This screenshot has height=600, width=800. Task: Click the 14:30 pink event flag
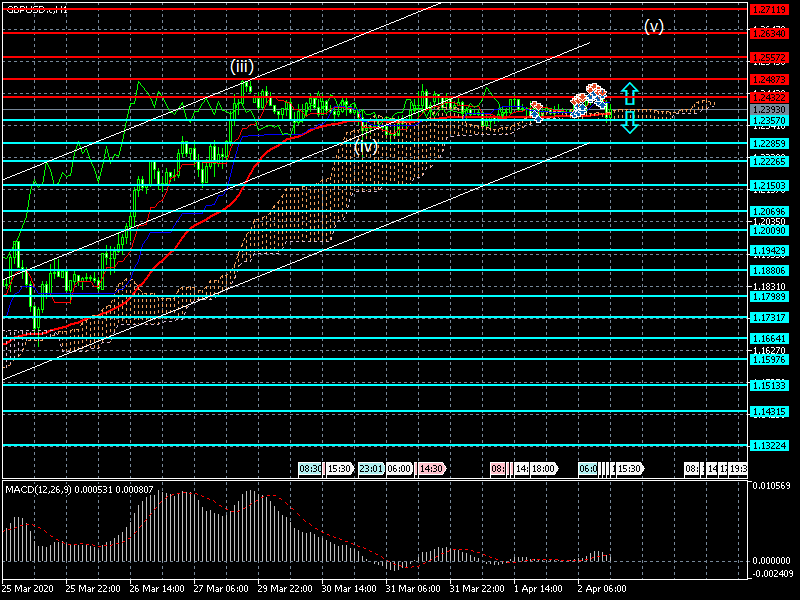tap(431, 468)
